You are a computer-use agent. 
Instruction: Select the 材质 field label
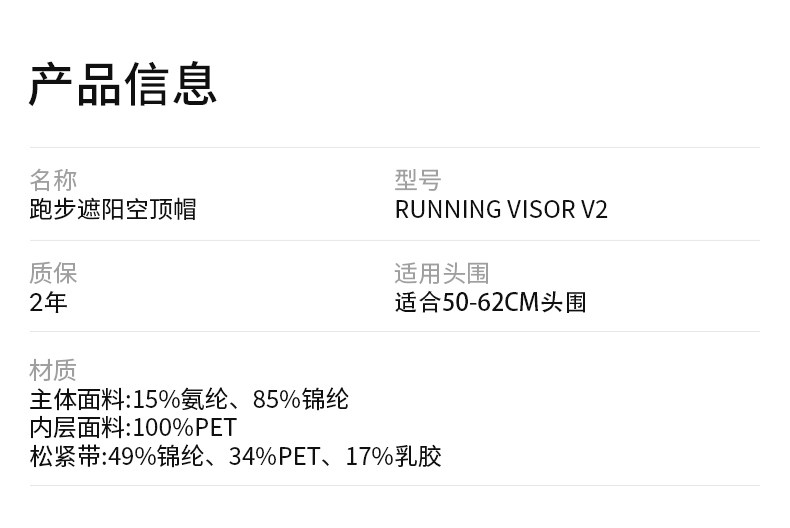(53, 370)
